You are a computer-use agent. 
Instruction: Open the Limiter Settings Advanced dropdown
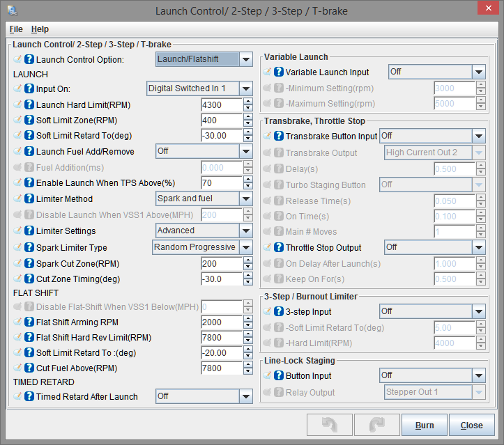coord(245,231)
